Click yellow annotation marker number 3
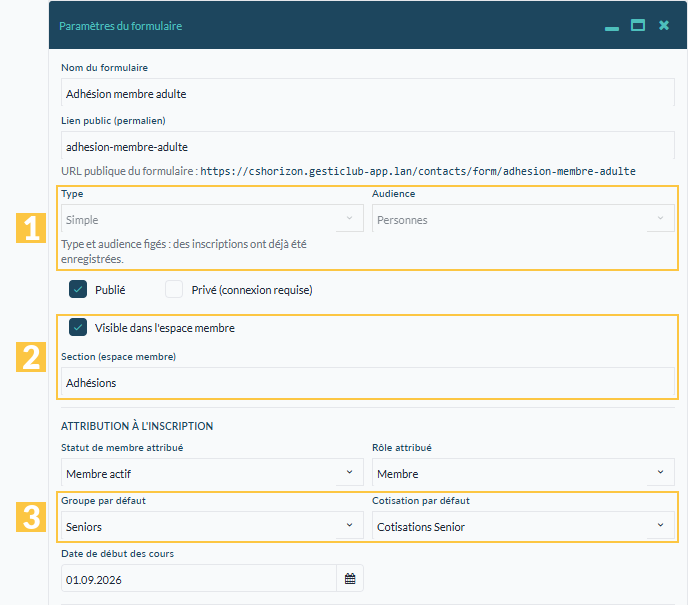 (31, 517)
